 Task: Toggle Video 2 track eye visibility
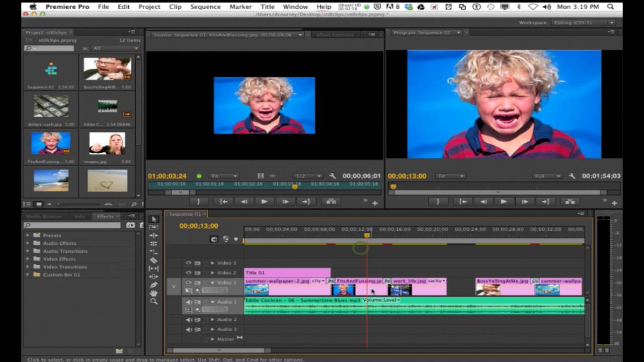[x=189, y=273]
